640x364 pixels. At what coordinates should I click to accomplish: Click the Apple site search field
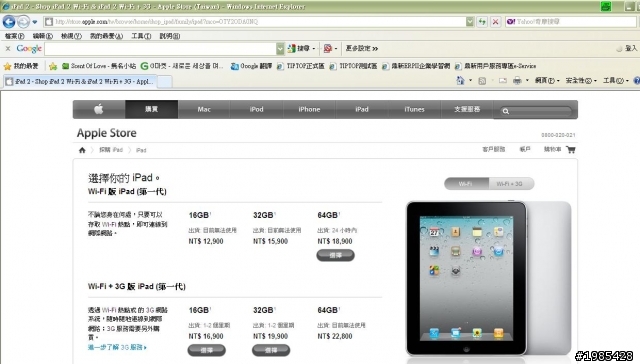pos(535,111)
